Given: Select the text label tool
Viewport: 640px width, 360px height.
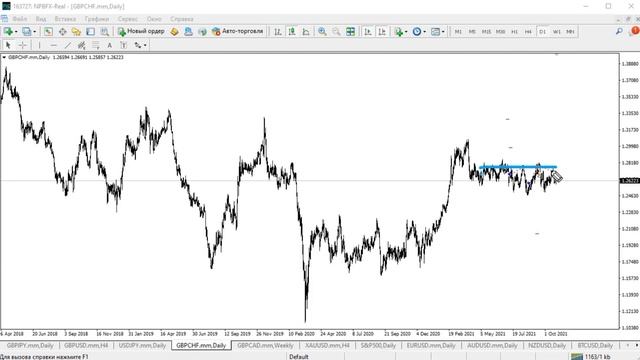Looking at the screenshot, I should coord(124,45).
